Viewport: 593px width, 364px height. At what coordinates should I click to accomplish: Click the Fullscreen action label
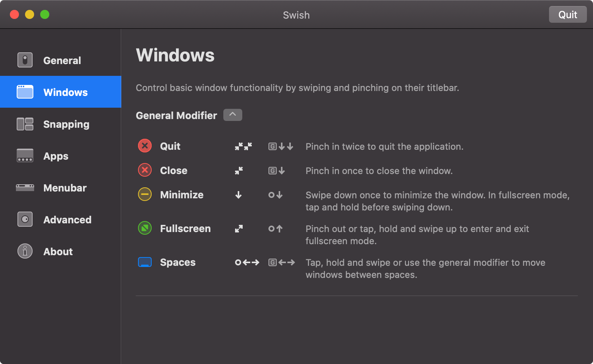tap(185, 229)
